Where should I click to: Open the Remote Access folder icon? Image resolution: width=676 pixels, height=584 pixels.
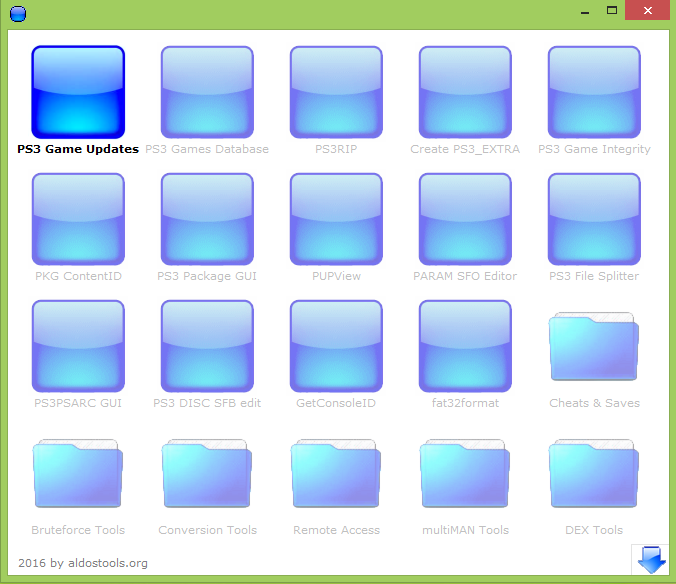336,473
